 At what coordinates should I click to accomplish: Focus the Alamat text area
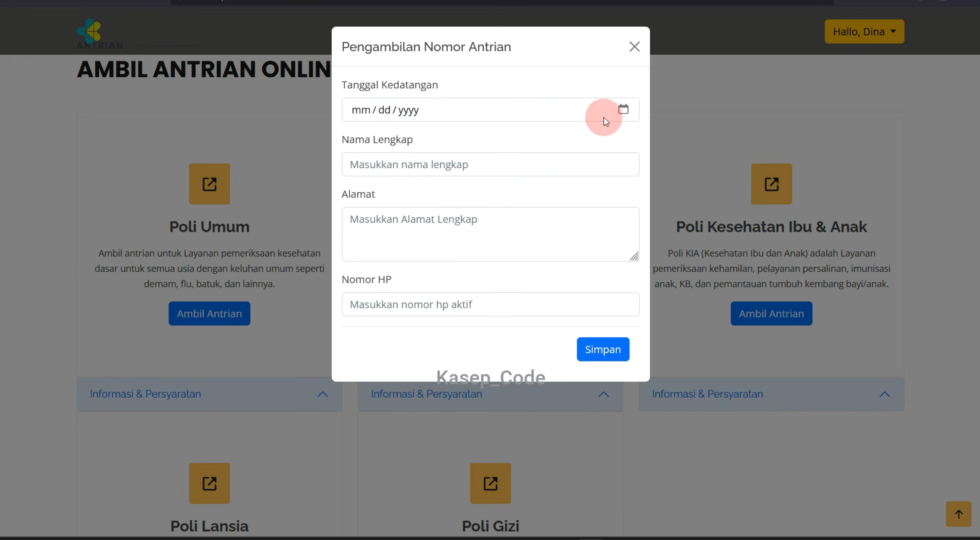point(490,234)
